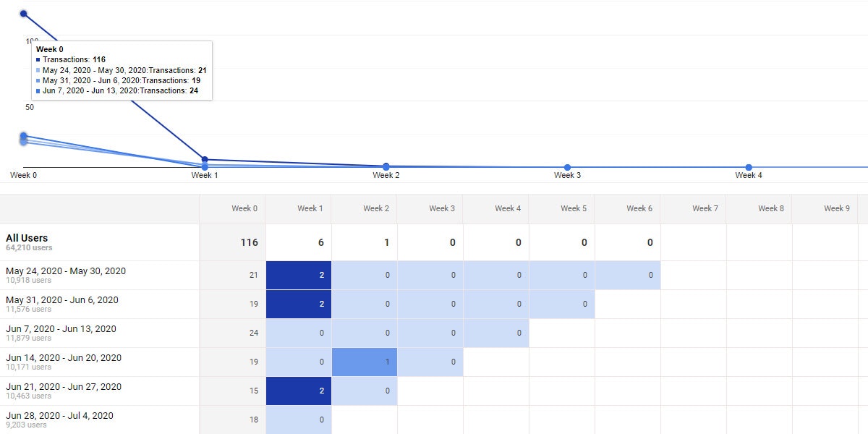Click the All Users Week 1 total of 6
The width and height of the screenshot is (868, 434).
(x=321, y=242)
